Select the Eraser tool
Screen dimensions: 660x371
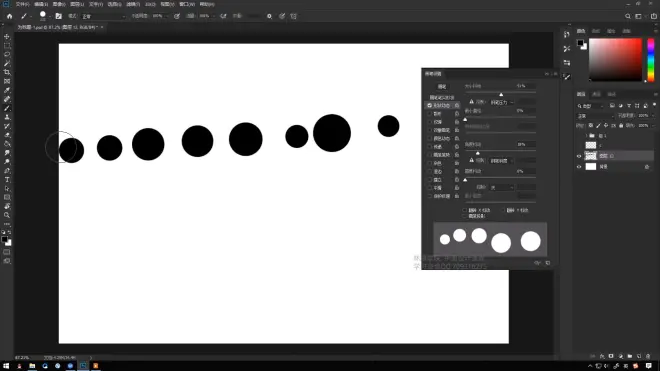pyautogui.click(x=7, y=135)
